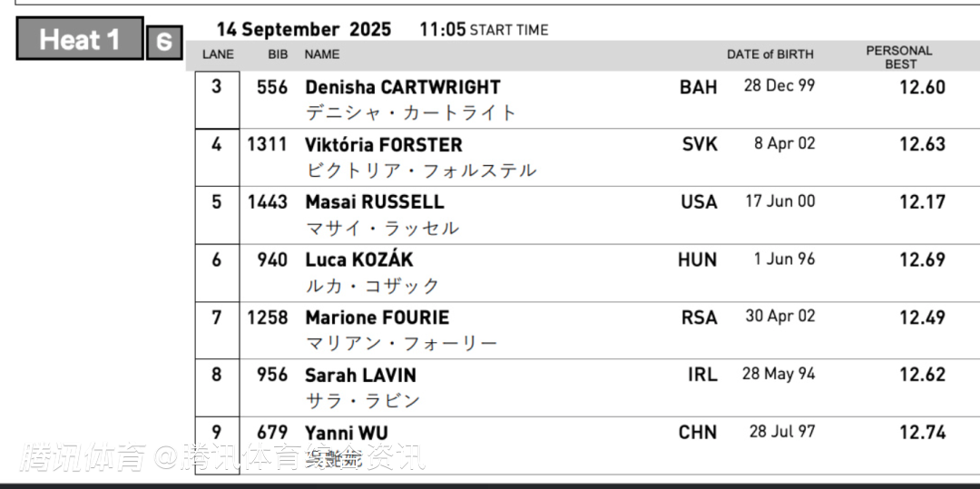This screenshot has height=489, width=980.
Task: Click the lane 3 cell
Action: pos(216,87)
